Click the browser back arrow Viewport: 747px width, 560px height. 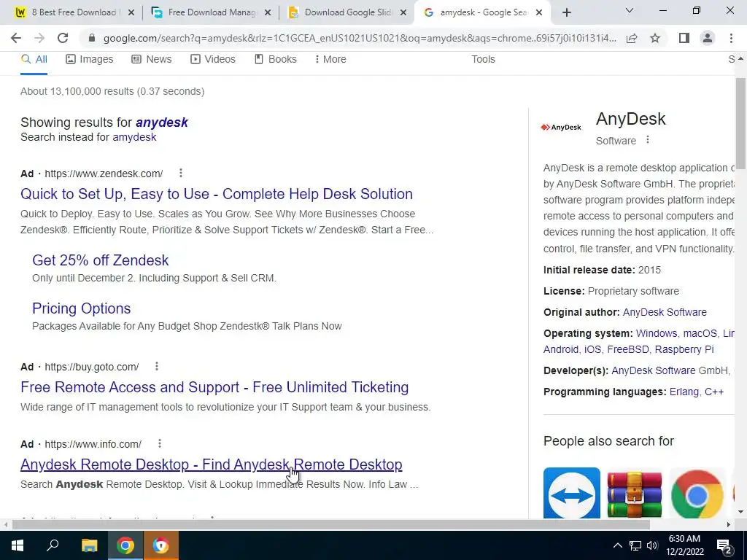16,38
